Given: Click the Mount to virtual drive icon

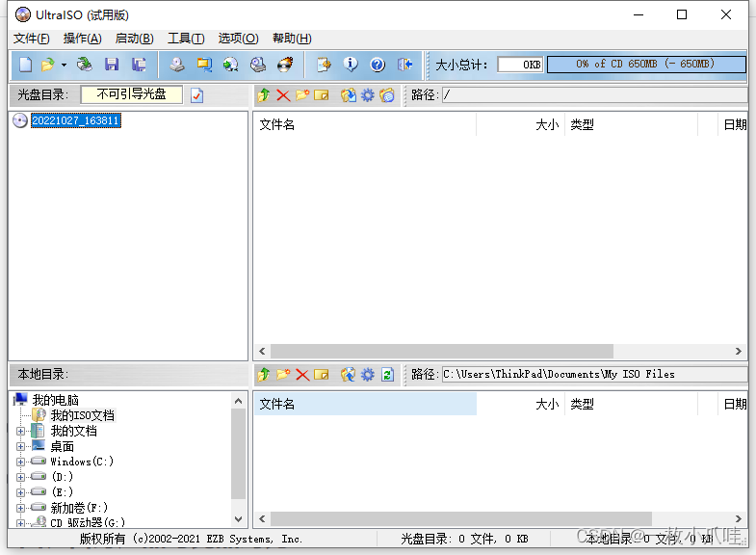Looking at the screenshot, I should pos(258,65).
